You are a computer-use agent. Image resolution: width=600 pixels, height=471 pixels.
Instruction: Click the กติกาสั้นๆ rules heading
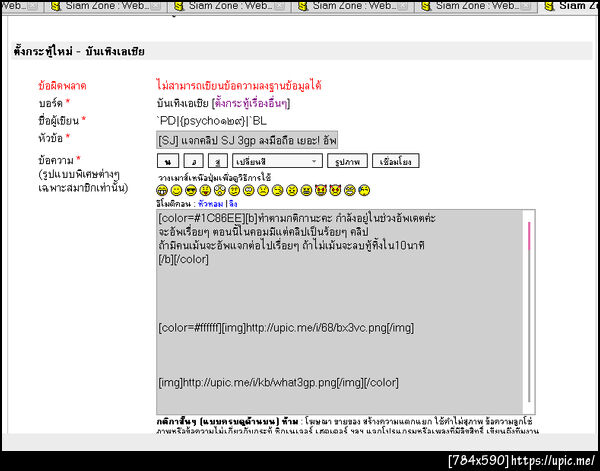coord(227,422)
